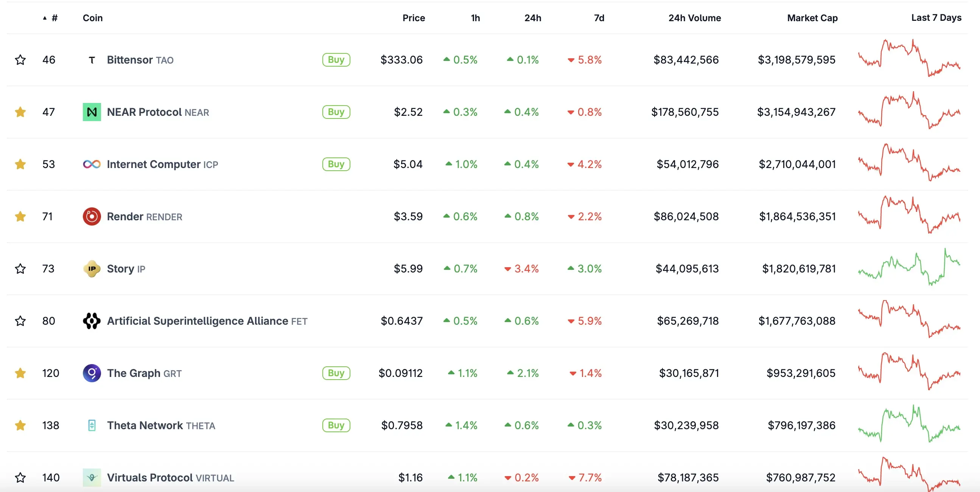
Task: Open Theta Network green sparkline chart
Action: tap(909, 423)
